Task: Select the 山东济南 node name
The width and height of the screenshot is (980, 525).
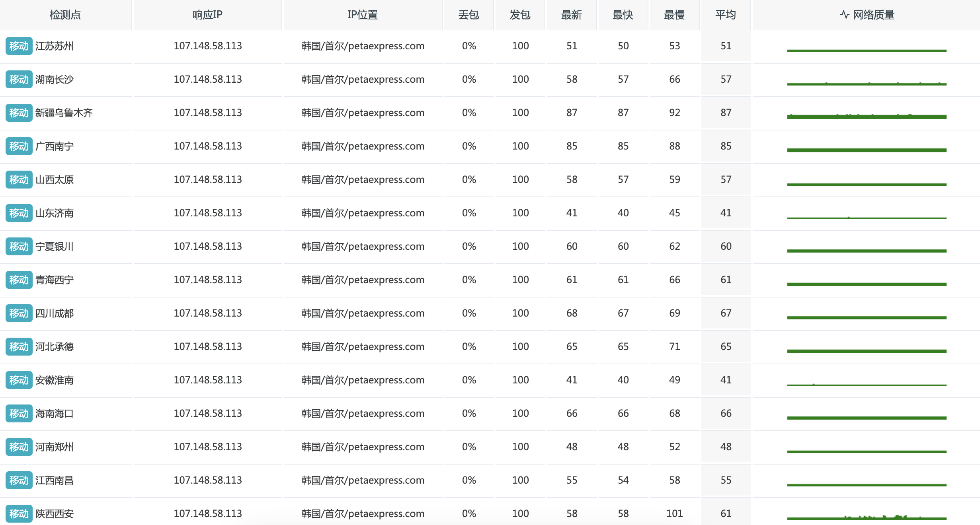Action: click(55, 213)
